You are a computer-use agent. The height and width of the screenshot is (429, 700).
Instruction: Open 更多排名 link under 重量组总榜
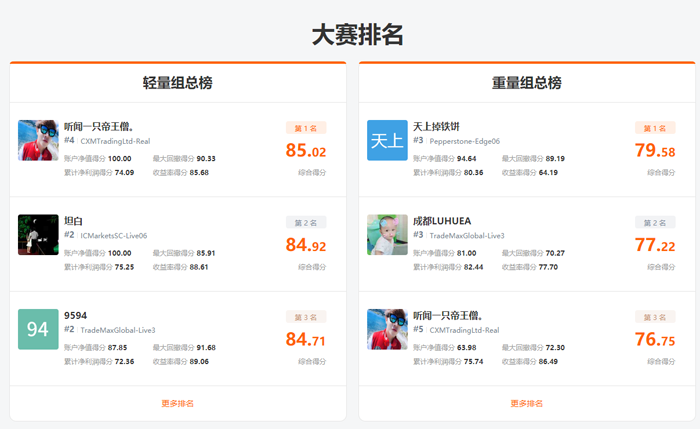[526, 404]
